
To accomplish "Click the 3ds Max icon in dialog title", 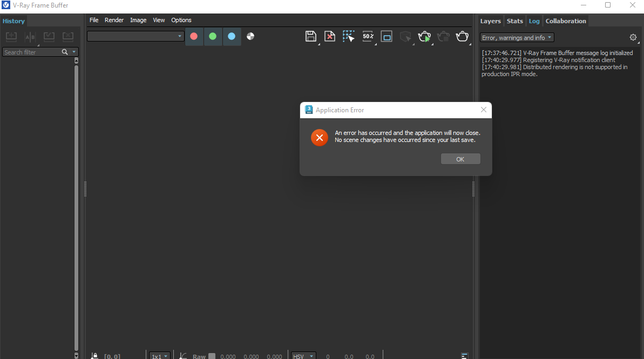I will coord(309,110).
